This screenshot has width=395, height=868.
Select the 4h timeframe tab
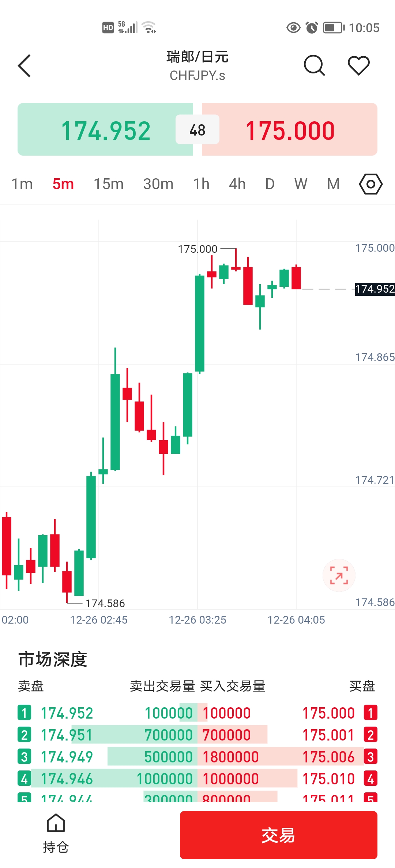(237, 184)
